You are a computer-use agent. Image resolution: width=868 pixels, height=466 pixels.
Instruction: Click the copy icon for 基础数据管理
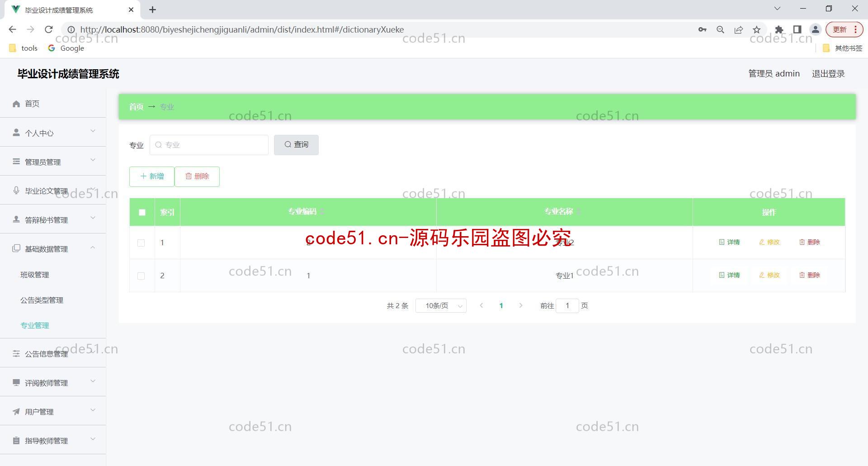coord(16,248)
